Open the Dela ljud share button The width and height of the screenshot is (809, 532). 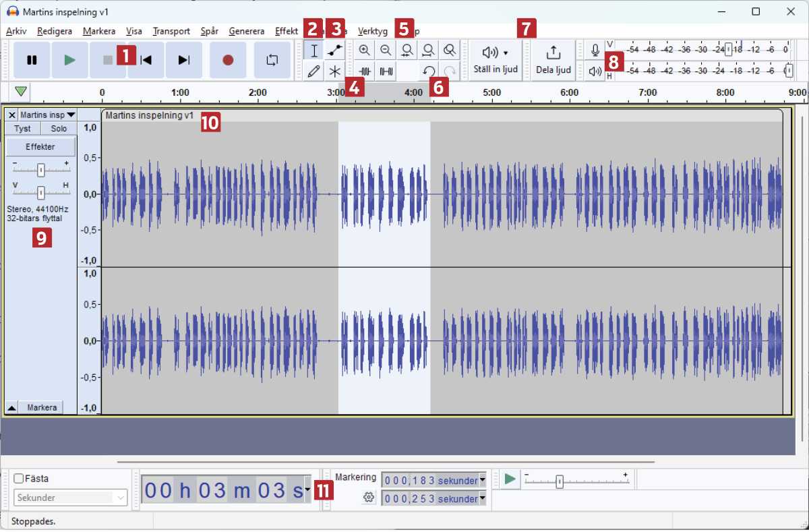coord(553,60)
